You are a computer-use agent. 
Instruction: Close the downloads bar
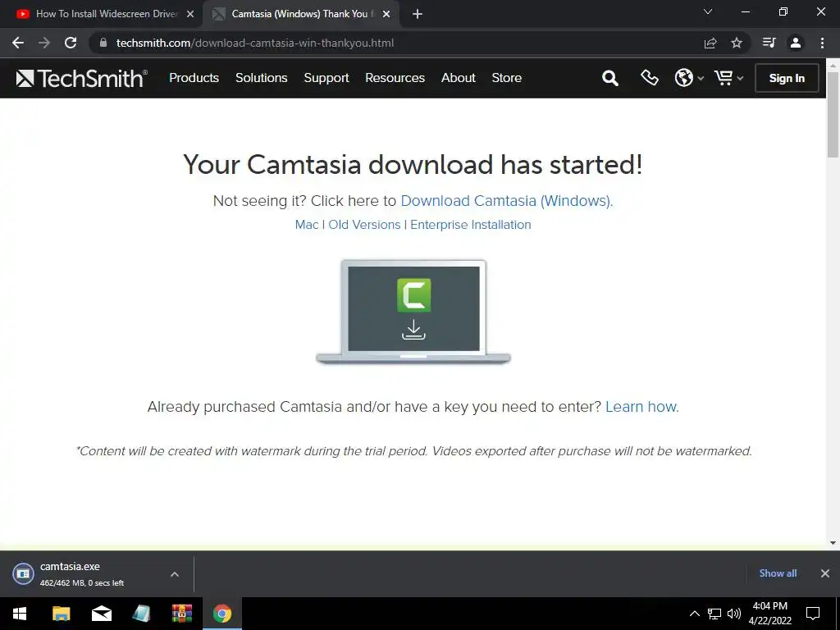point(825,573)
